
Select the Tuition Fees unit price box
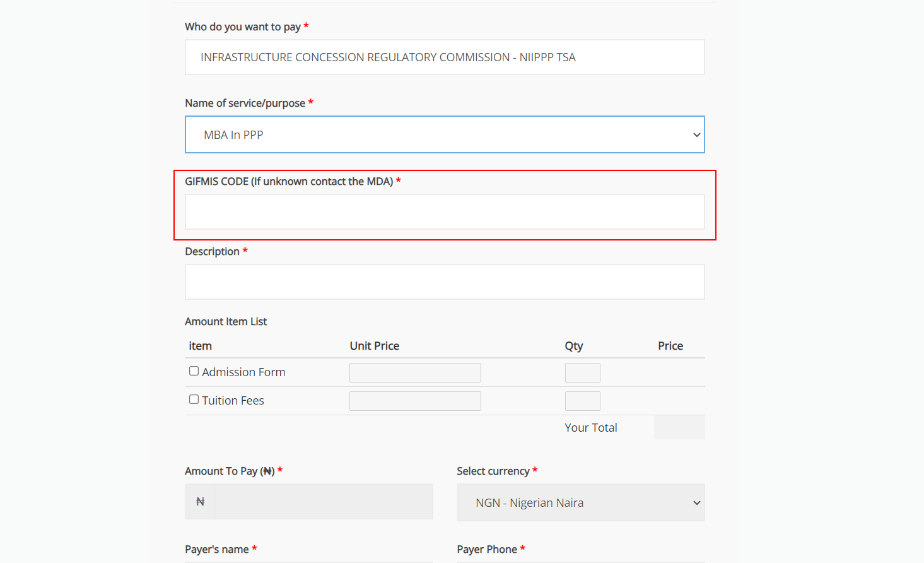(415, 401)
